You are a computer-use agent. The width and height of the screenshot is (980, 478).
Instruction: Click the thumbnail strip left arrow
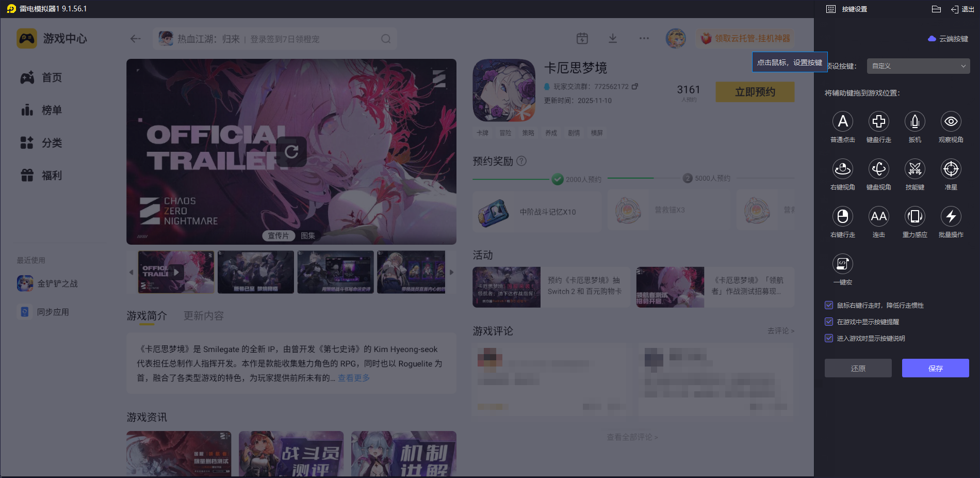[131, 272]
